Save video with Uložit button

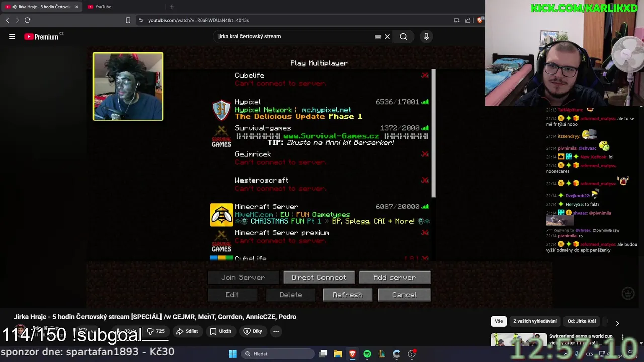point(220,331)
